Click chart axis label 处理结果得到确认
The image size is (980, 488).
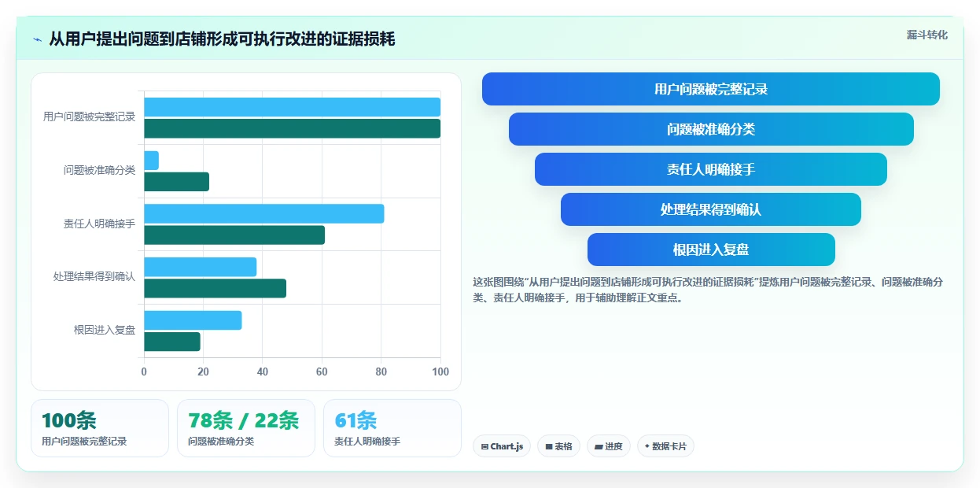[x=94, y=277]
